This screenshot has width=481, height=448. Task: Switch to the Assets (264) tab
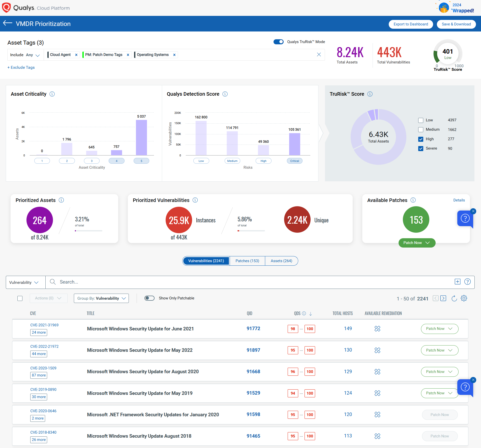tap(281, 261)
